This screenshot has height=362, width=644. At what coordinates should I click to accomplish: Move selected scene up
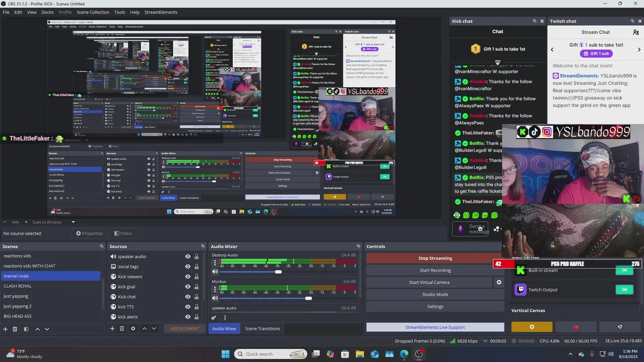click(x=37, y=329)
